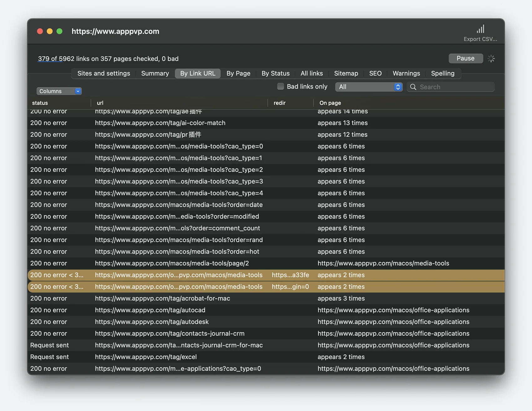Select the tag/contacts-journal-crm url row

(170, 333)
